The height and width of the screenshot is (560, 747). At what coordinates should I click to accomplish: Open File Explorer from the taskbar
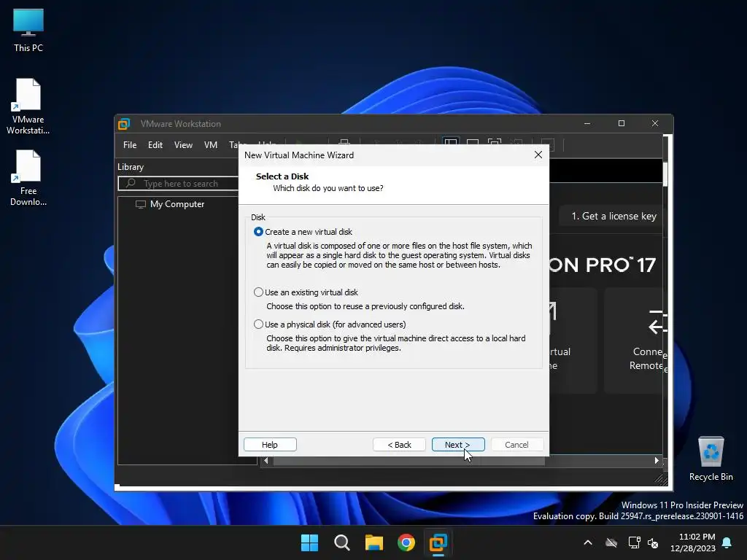click(x=374, y=542)
